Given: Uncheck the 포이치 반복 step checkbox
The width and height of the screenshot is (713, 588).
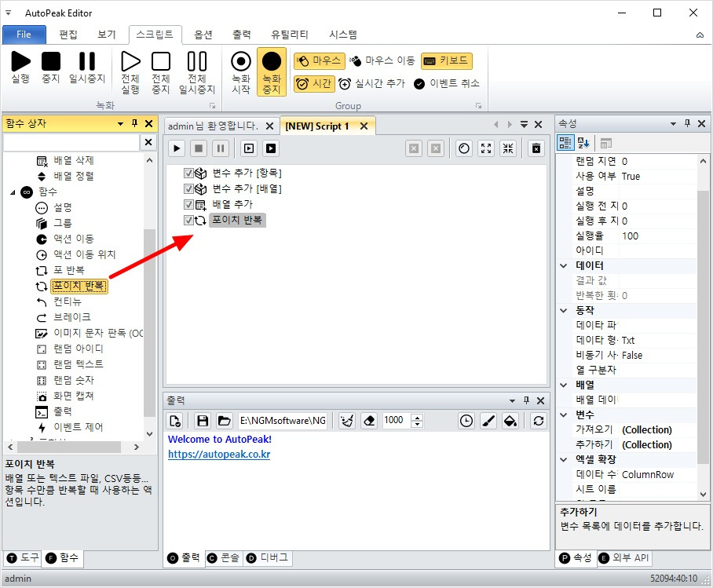Looking at the screenshot, I should [188, 220].
